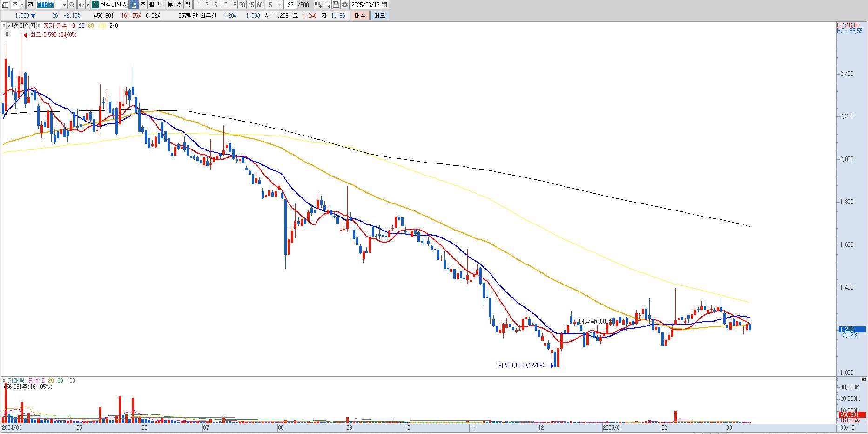The height and width of the screenshot is (434, 868).
Task: Select the 일 daily period toggle
Action: (x=134, y=5)
